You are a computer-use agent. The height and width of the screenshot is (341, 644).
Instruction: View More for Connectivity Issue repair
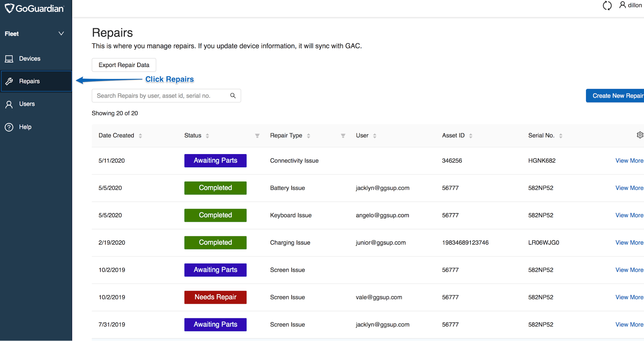(629, 161)
